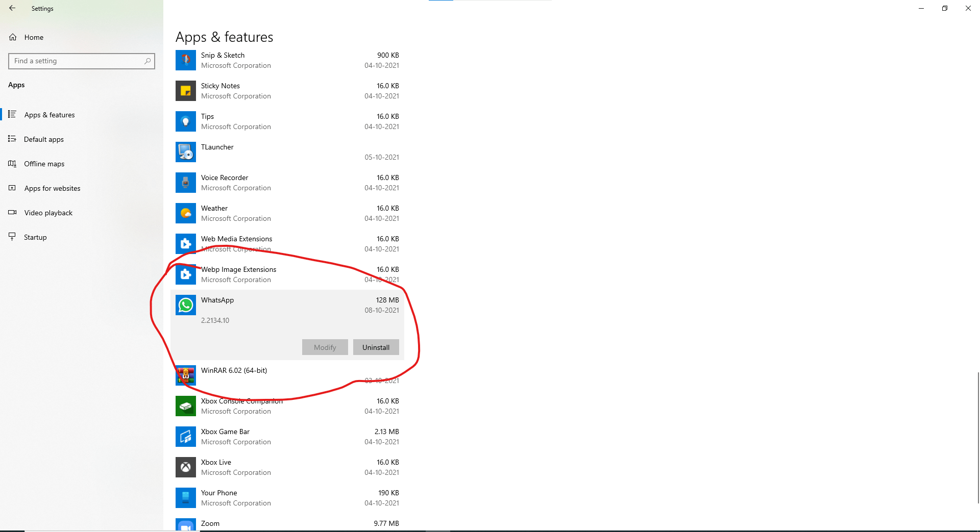Click the Sticky Notes app icon
Screen dimensions: 980x532
click(186, 91)
